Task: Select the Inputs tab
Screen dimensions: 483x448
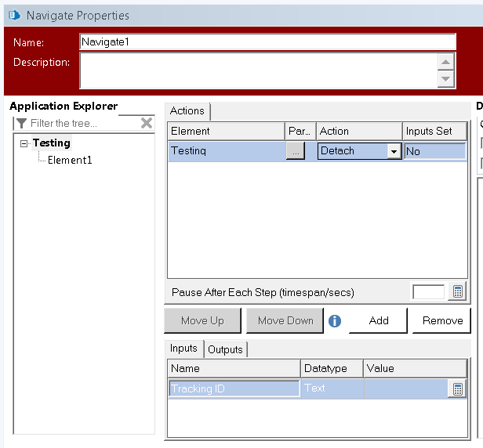Action: pyautogui.click(x=183, y=349)
